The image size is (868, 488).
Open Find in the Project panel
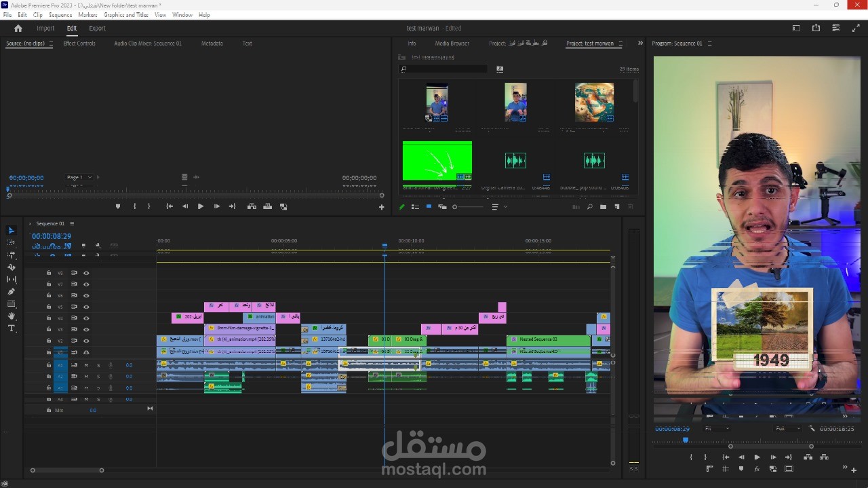589,207
